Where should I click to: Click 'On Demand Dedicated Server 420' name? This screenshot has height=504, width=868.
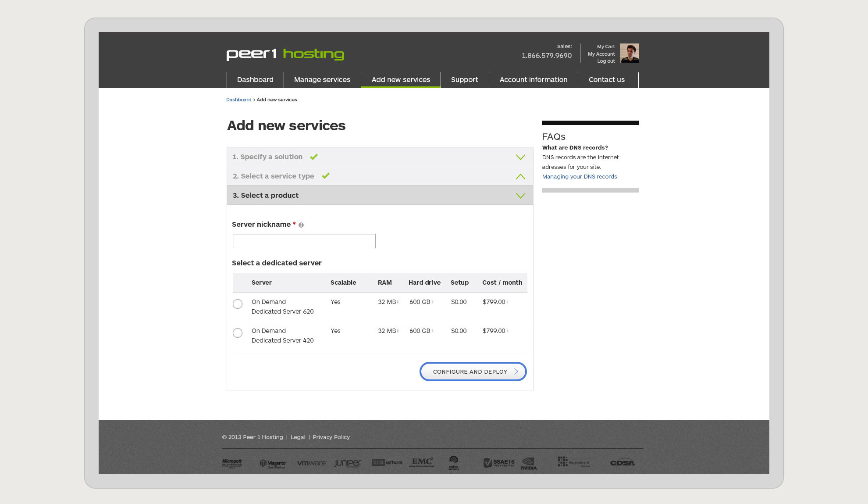coord(283,336)
